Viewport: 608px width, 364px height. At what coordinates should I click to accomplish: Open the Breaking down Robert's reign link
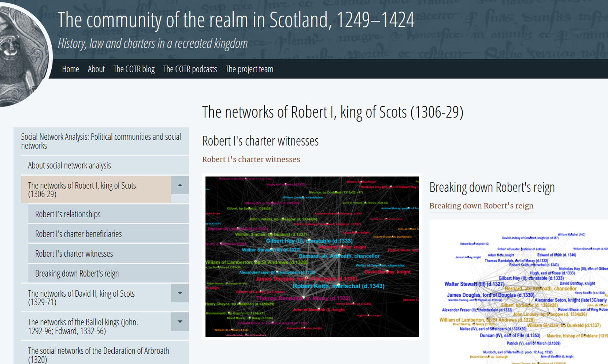(481, 206)
